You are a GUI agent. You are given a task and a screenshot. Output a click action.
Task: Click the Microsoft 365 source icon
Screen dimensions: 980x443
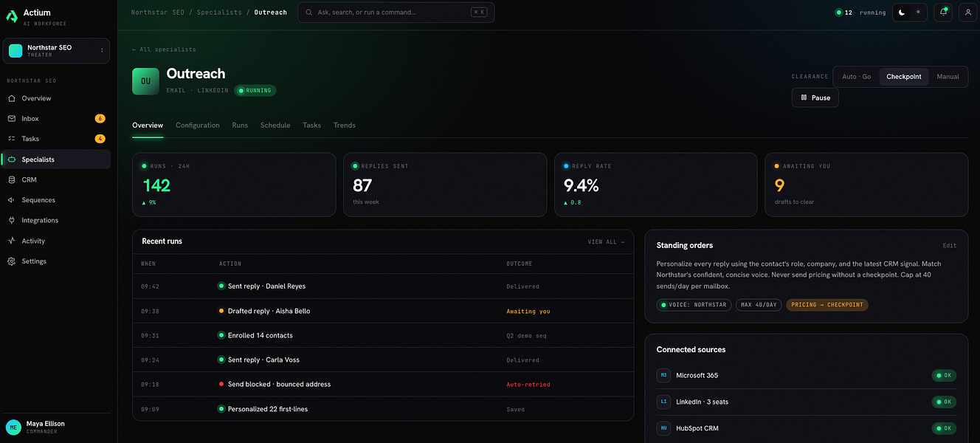point(663,375)
